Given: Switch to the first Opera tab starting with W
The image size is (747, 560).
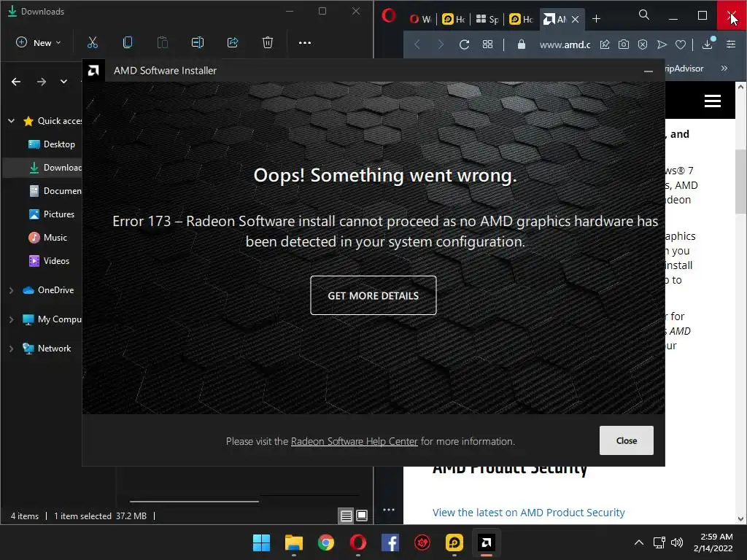Looking at the screenshot, I should 421,19.
